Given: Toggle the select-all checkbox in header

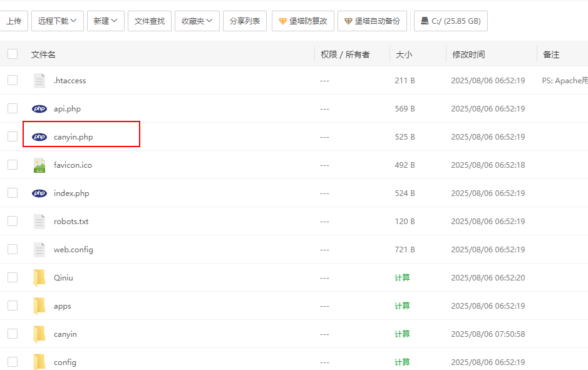Looking at the screenshot, I should pyautogui.click(x=13, y=54).
